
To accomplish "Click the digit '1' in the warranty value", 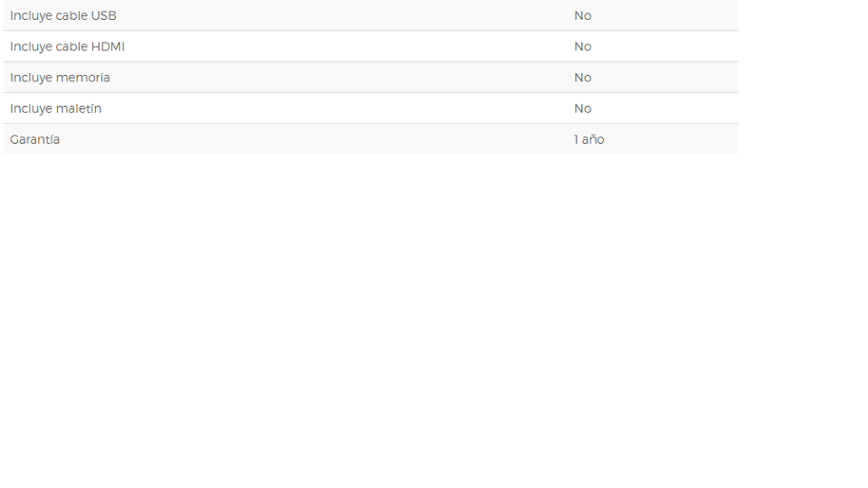I will [x=576, y=139].
